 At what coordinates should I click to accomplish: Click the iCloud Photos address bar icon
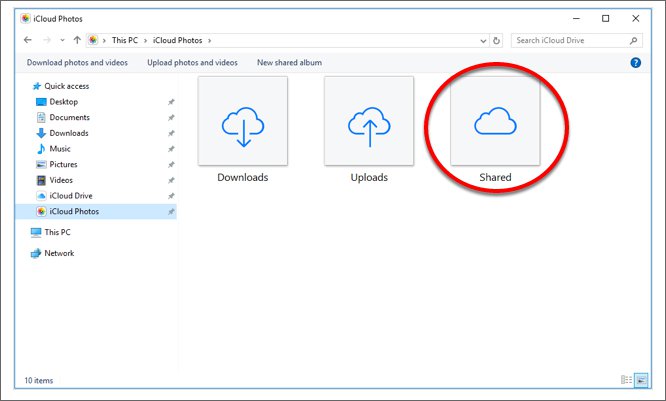point(93,40)
